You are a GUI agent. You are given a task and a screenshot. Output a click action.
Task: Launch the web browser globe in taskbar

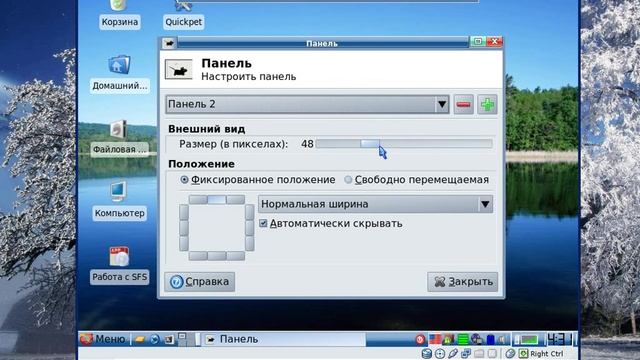[x=155, y=339]
